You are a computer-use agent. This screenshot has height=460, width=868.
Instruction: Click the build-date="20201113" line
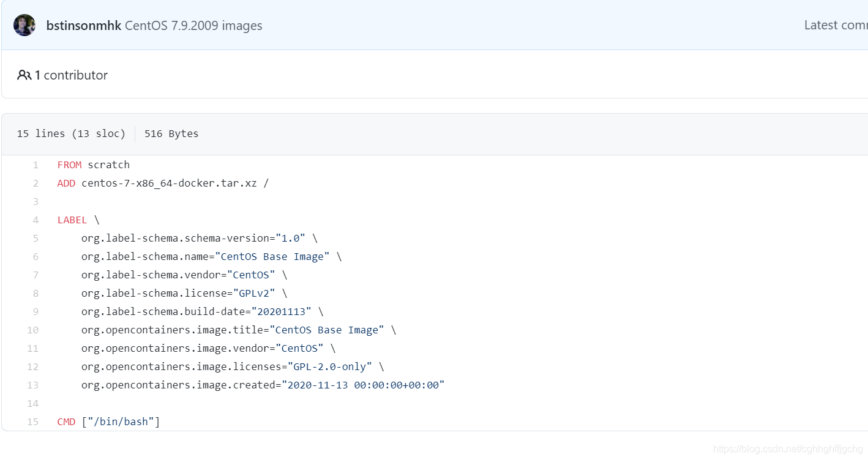(x=203, y=311)
